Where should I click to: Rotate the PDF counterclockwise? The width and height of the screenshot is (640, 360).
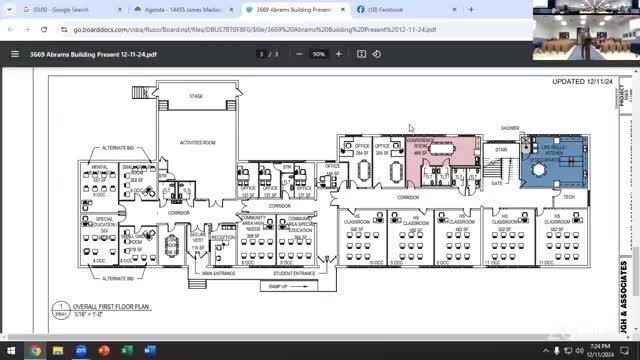tap(377, 54)
